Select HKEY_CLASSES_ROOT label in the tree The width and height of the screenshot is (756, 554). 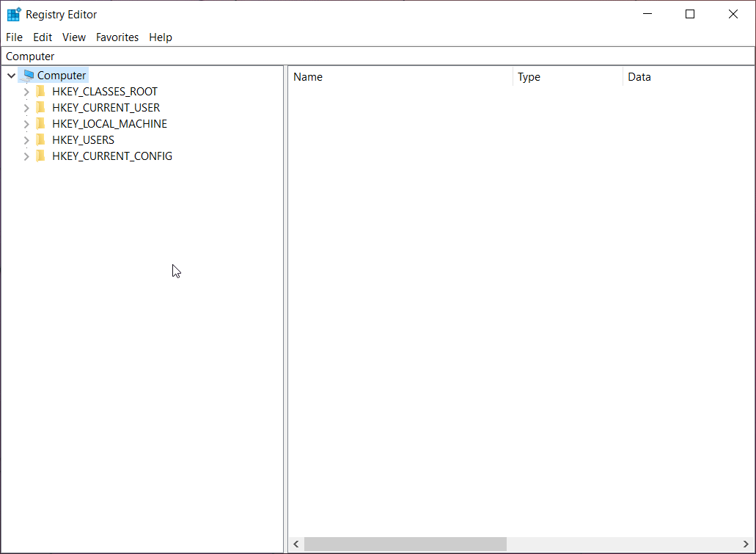click(105, 91)
